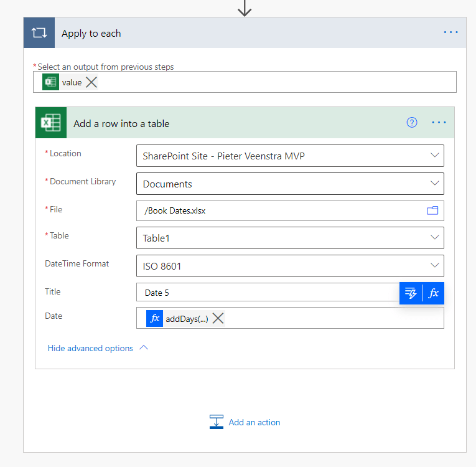Click the Title field label
Viewport: 476px width, 467px height.
point(52,291)
